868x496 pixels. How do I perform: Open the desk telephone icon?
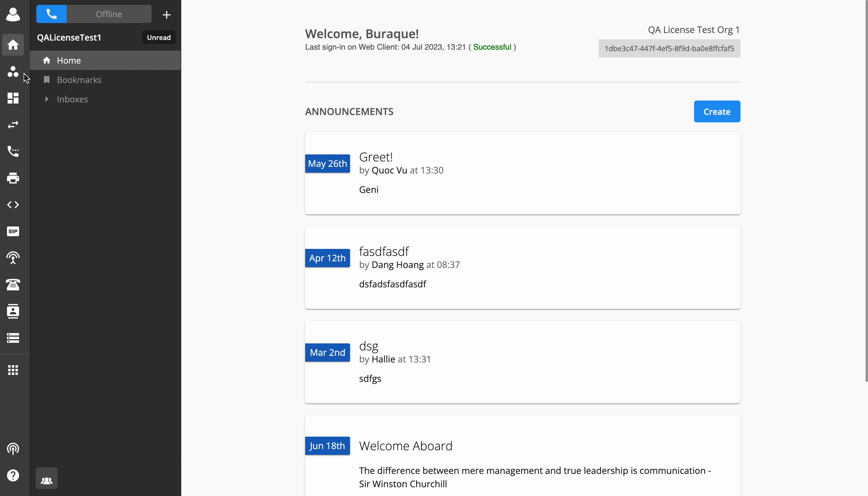pos(13,284)
